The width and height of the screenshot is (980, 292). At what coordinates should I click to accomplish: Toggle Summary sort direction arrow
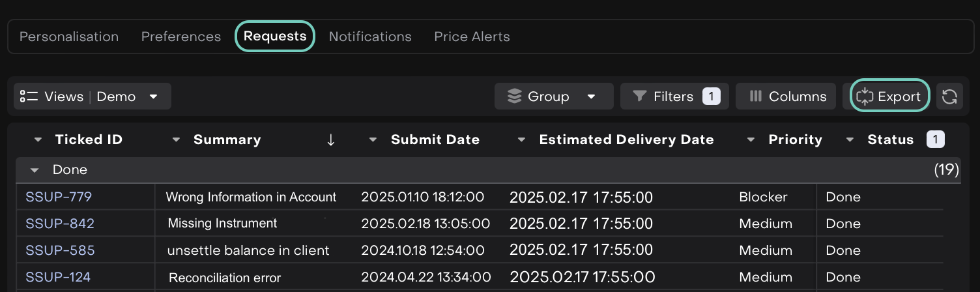coord(330,139)
